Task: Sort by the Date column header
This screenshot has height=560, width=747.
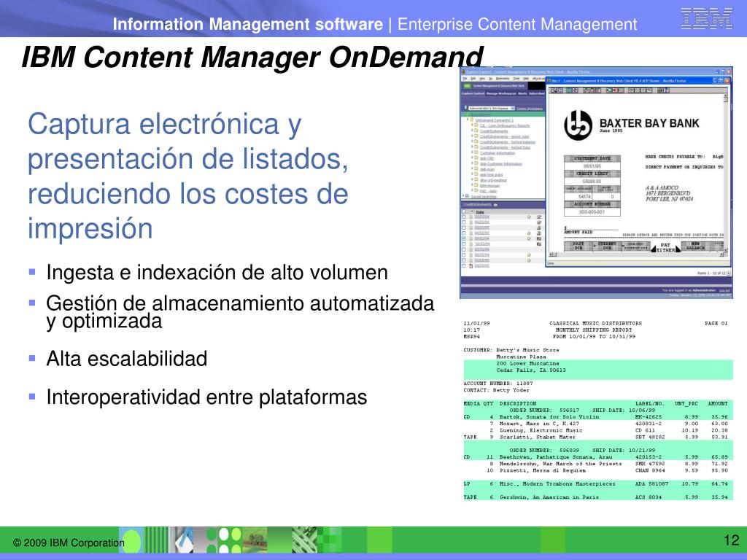Action: [x=480, y=212]
